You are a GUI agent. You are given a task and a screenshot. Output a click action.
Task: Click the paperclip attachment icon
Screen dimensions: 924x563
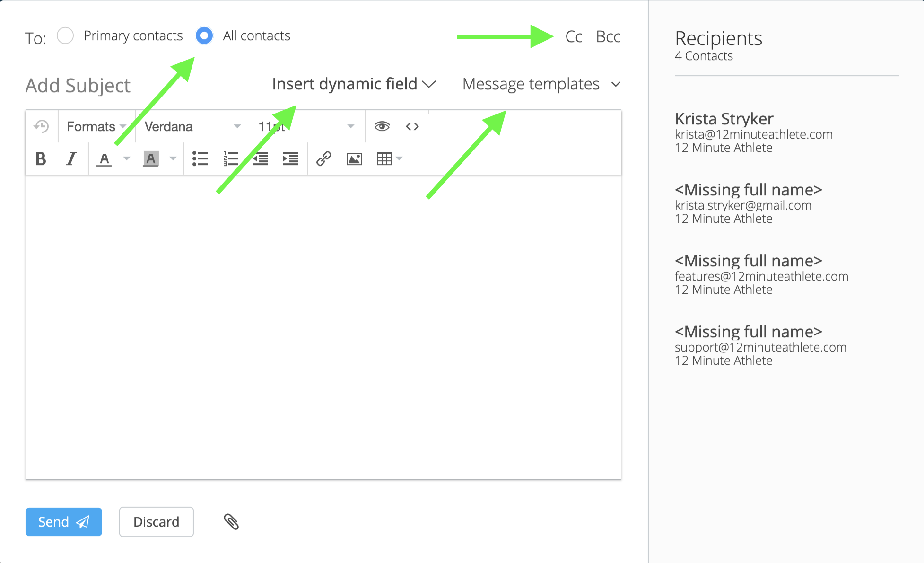tap(231, 522)
